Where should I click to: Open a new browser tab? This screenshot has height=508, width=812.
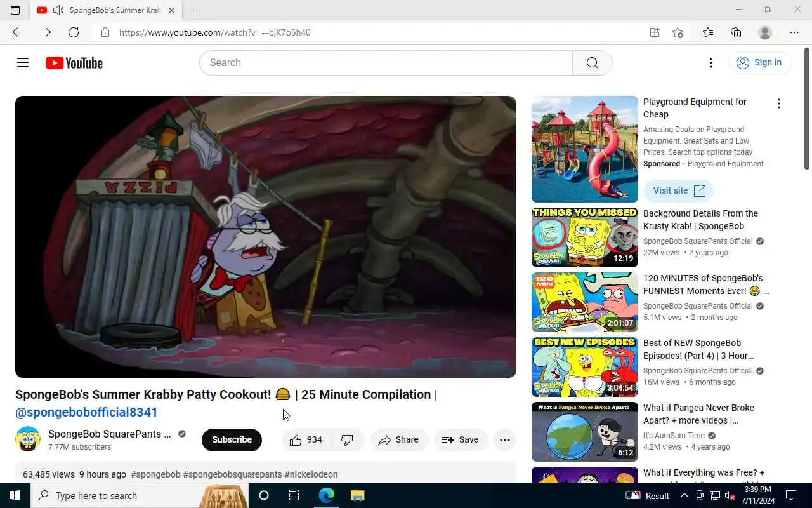pos(193,10)
